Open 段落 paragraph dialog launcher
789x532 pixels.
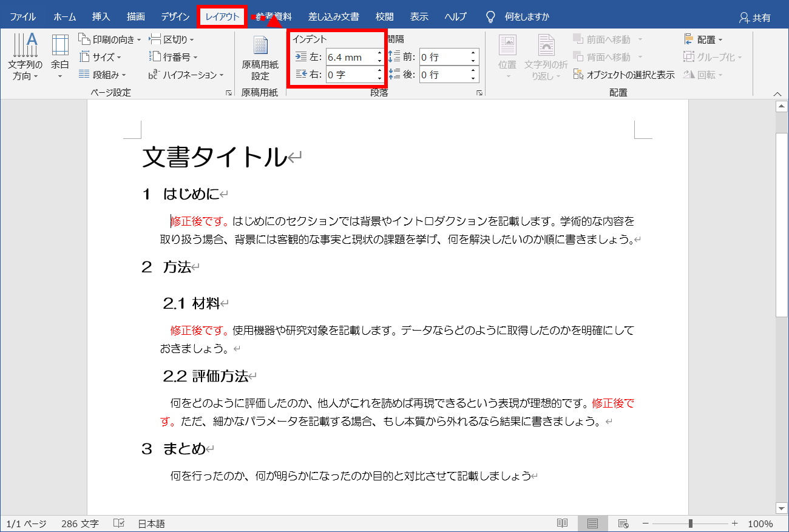[479, 93]
